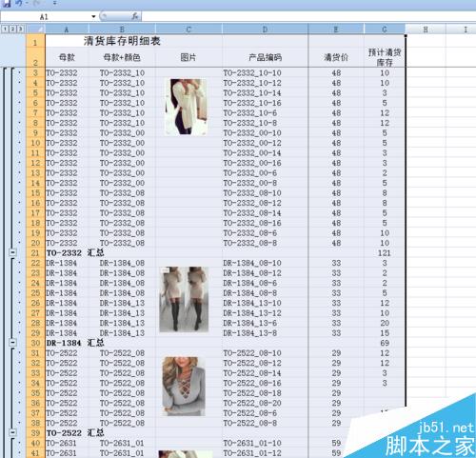Click cell DR-1384_13-12
This screenshot has width=476, height=458.
(x=252, y=313)
